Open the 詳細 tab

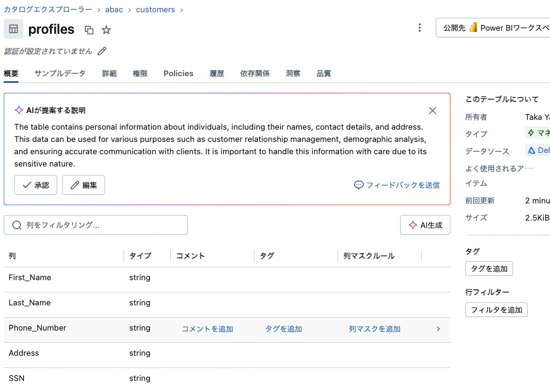pyautogui.click(x=109, y=73)
